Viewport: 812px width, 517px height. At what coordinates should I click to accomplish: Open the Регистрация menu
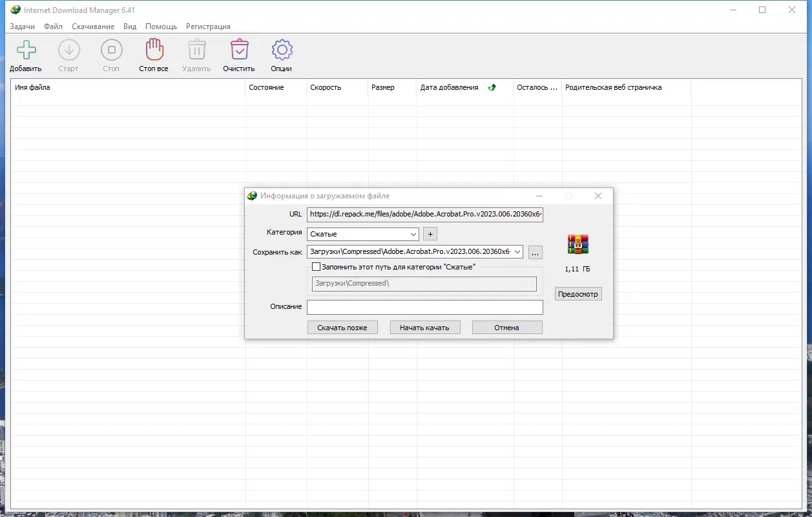tap(208, 26)
